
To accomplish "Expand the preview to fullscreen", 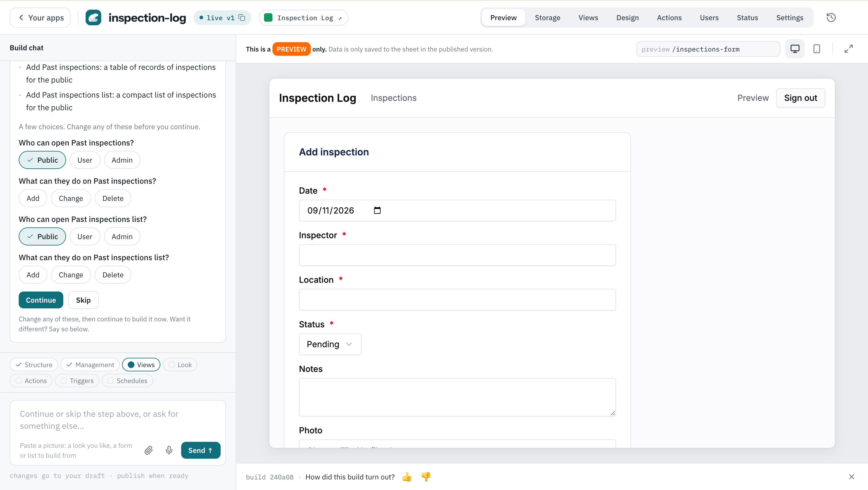I will (x=848, y=49).
